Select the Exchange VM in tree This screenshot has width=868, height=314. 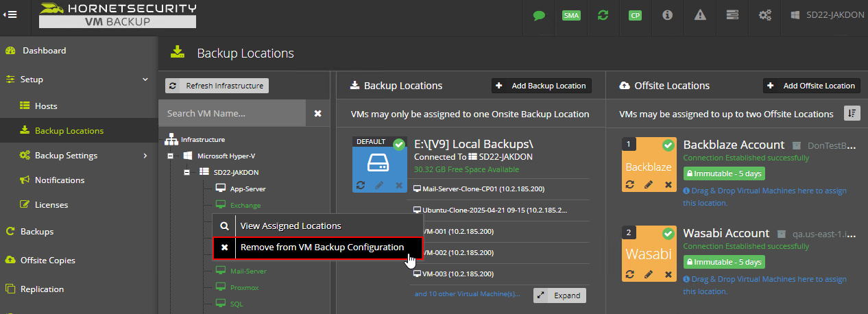[245, 205]
